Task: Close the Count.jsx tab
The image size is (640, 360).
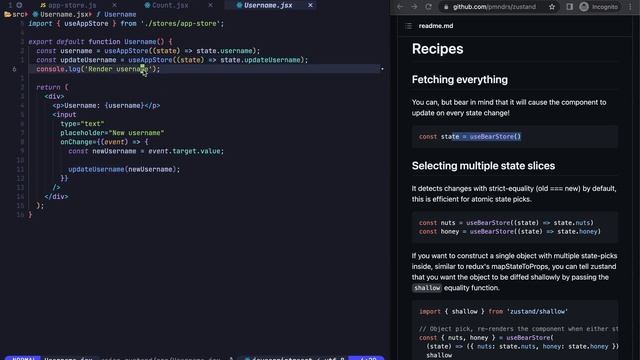Action: pos(210,5)
